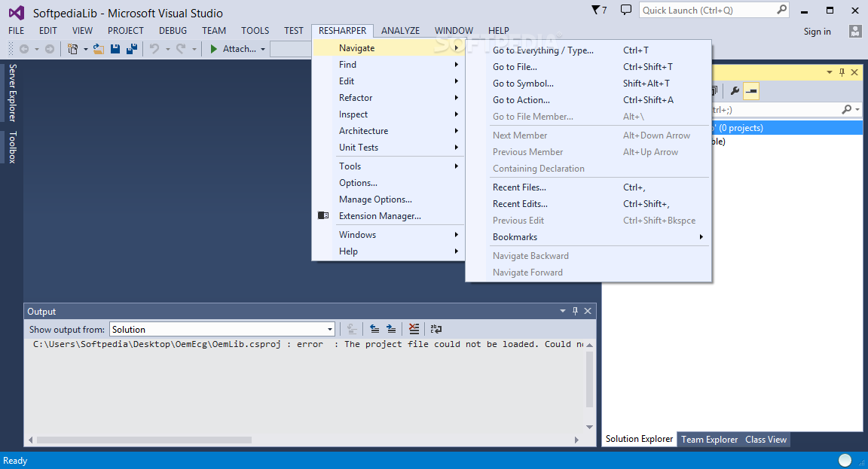The image size is (868, 469).
Task: Open the FILE menu
Action: pyautogui.click(x=17, y=31)
